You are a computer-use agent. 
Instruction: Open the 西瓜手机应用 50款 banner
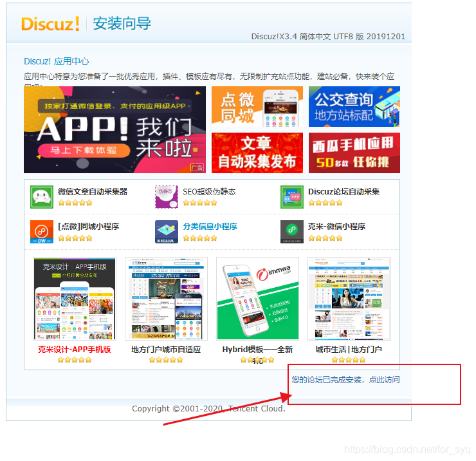tap(354, 153)
